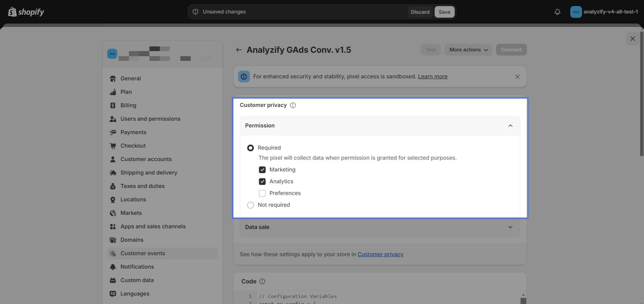Click the back arrow next to pixel title
Screen dimensions: 644x304
(x=239, y=50)
